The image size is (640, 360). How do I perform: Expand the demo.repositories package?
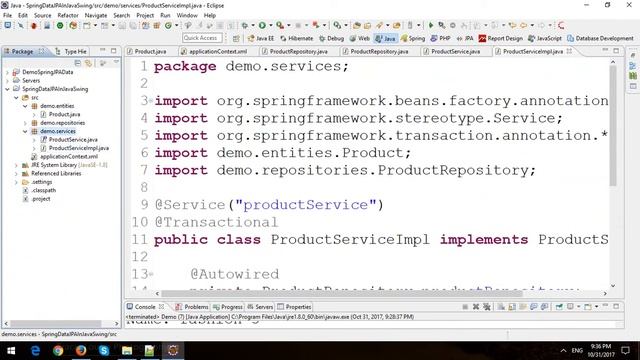[x=25, y=123]
